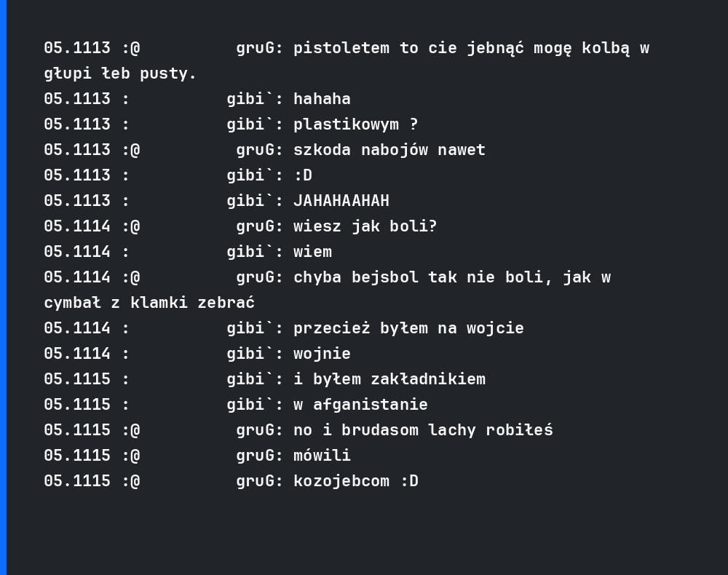Click message starting "chyba bejsbol tak nie boli"
Viewport: 728px width, 575px height.
(x=452, y=277)
